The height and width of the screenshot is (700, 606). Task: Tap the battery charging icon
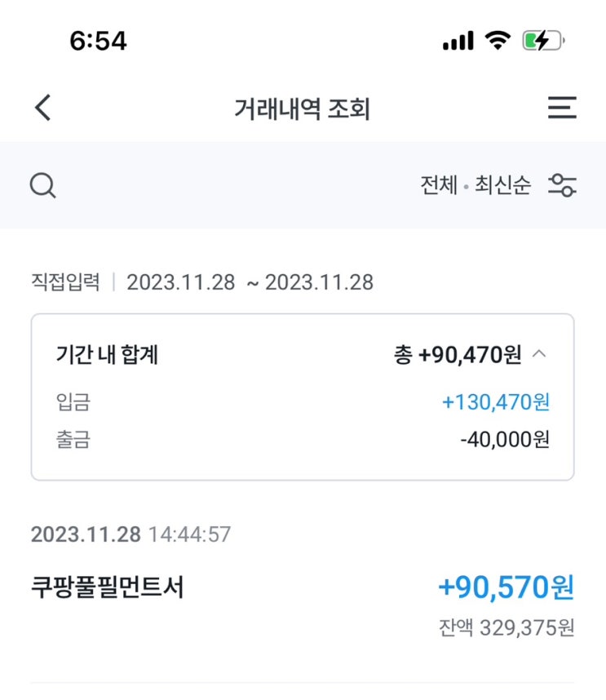[x=543, y=41]
